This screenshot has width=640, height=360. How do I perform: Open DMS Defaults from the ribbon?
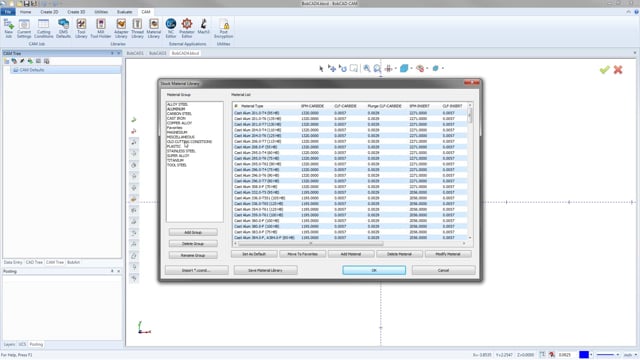coord(63,28)
